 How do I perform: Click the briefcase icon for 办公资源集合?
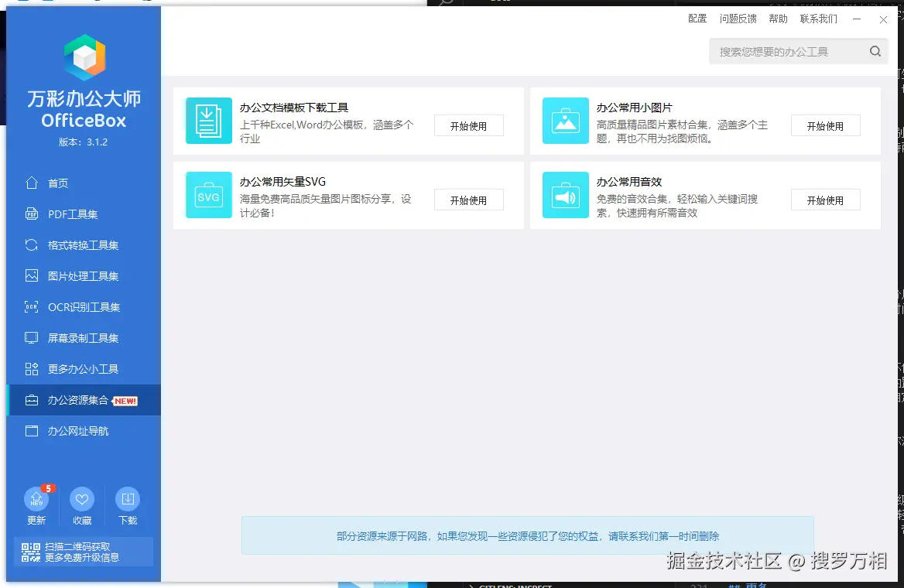click(x=32, y=400)
